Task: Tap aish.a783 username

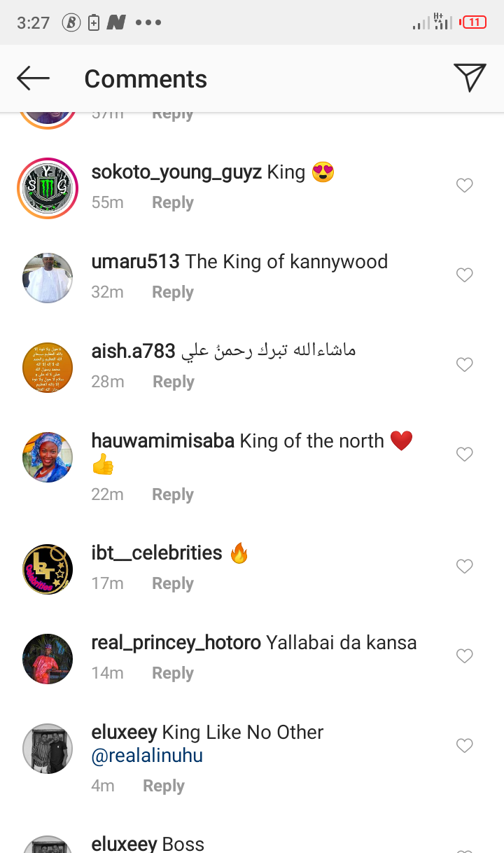Action: 133,351
